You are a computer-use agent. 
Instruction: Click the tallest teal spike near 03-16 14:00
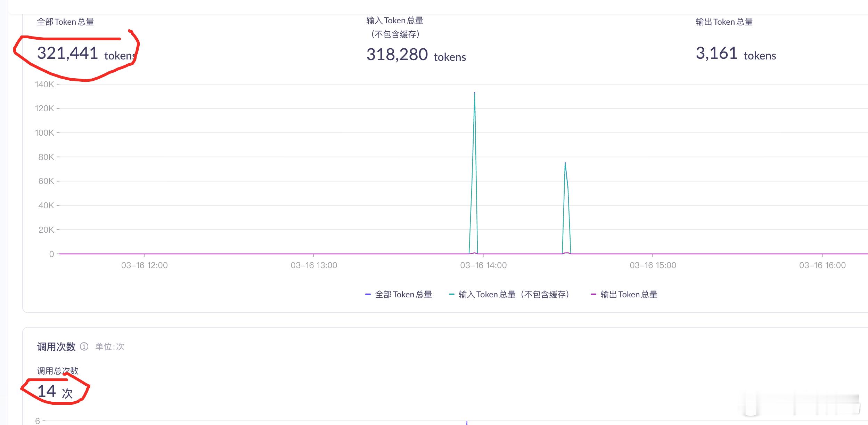point(475,93)
